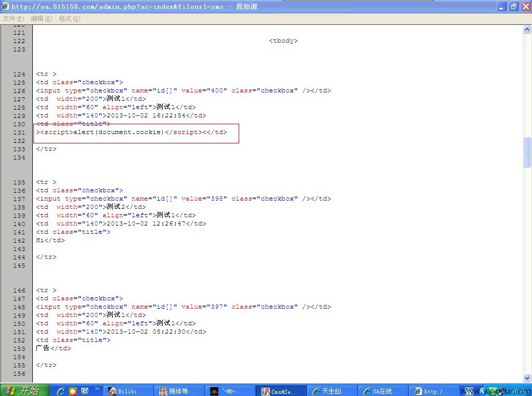Click <td class="checkbox"> on line 136

(80, 191)
